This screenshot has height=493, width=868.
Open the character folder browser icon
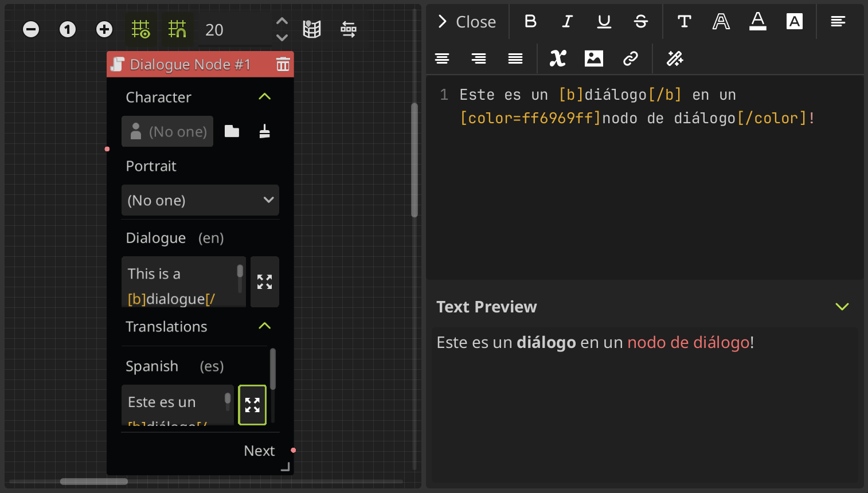[x=232, y=131]
